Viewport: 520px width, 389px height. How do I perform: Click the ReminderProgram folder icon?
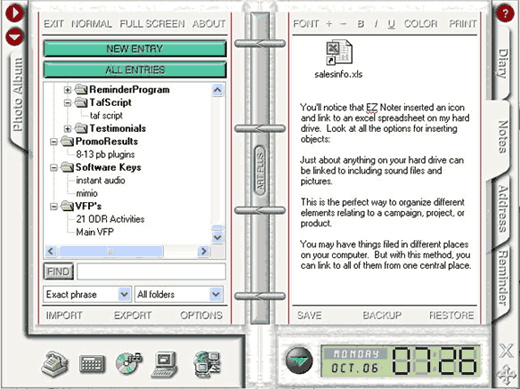[81, 89]
